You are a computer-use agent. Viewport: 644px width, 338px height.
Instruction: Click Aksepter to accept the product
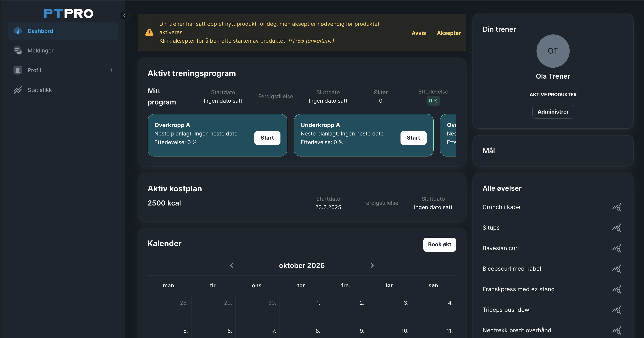click(x=449, y=33)
